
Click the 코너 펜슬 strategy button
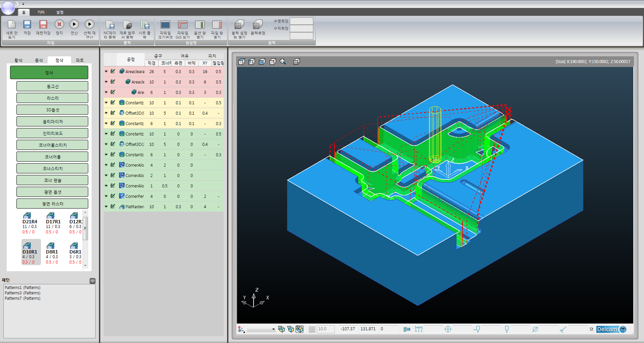coord(52,180)
